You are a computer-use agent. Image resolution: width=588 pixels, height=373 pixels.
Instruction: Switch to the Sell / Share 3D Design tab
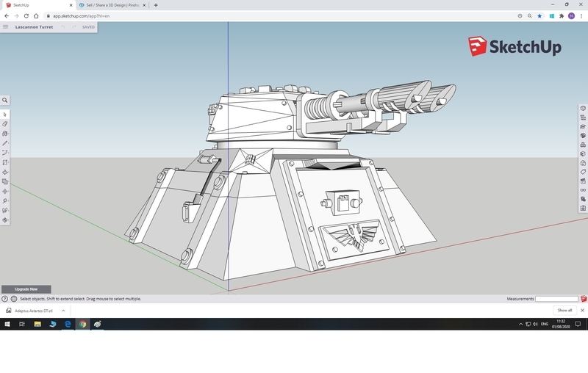pos(112,5)
